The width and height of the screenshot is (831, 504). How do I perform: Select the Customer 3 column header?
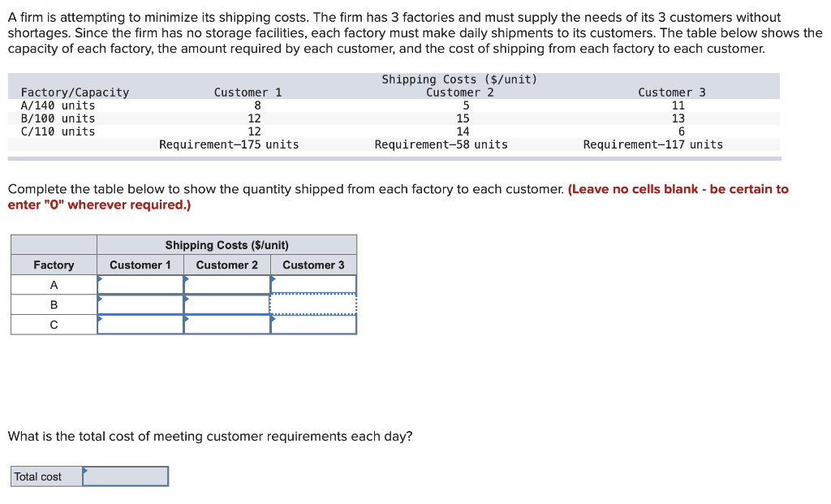coord(314,265)
